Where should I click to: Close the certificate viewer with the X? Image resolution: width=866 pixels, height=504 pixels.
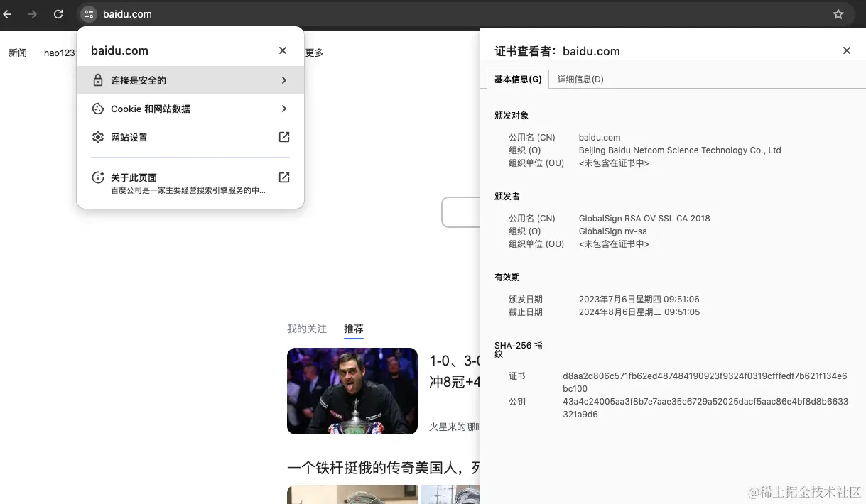[846, 50]
